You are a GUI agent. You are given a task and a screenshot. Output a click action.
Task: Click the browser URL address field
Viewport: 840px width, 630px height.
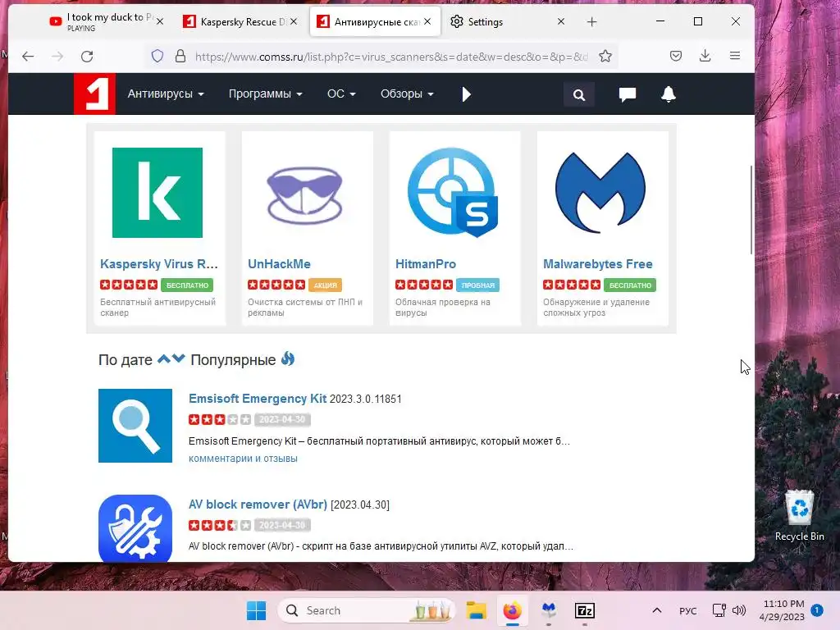coord(391,57)
